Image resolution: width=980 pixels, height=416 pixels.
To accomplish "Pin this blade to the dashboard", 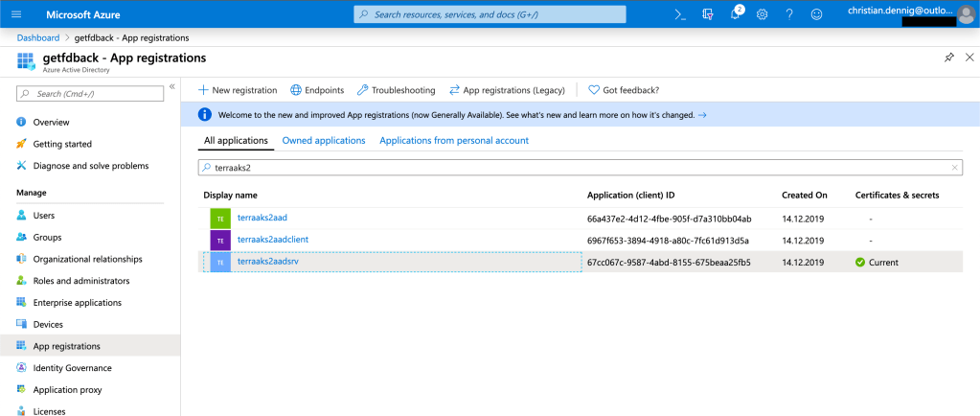I will [x=948, y=58].
